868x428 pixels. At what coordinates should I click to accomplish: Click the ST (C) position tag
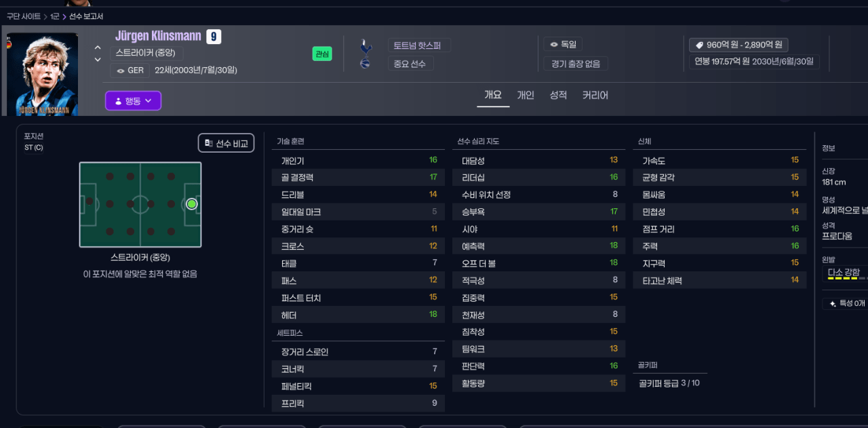click(33, 148)
